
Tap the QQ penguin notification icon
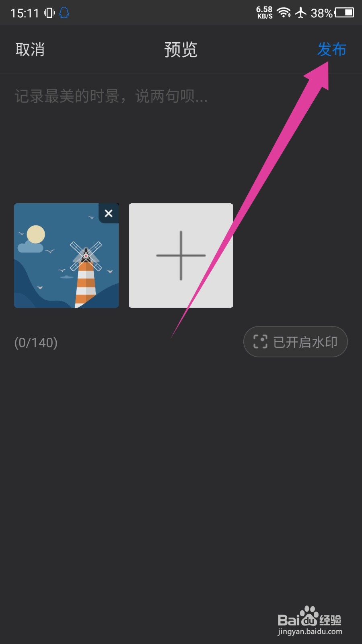point(64,13)
